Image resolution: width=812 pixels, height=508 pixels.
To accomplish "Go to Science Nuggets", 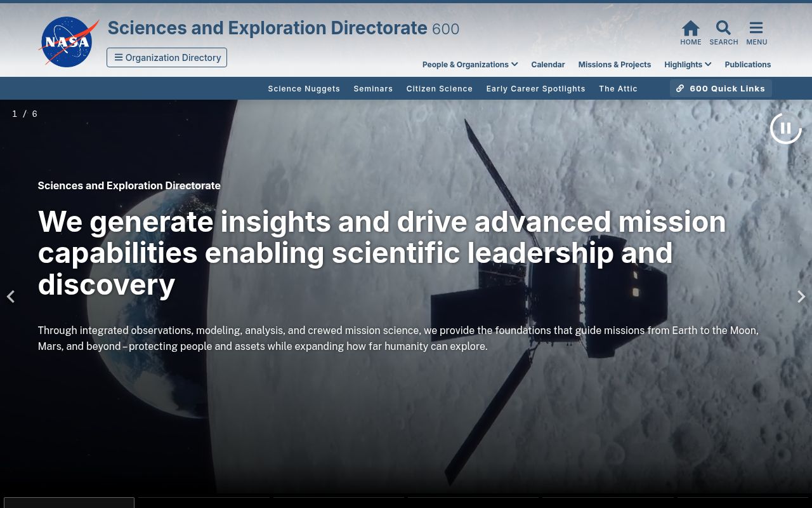I will pos(304,88).
